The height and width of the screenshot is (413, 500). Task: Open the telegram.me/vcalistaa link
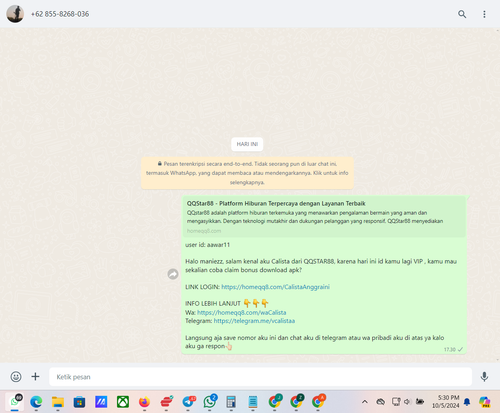254,321
